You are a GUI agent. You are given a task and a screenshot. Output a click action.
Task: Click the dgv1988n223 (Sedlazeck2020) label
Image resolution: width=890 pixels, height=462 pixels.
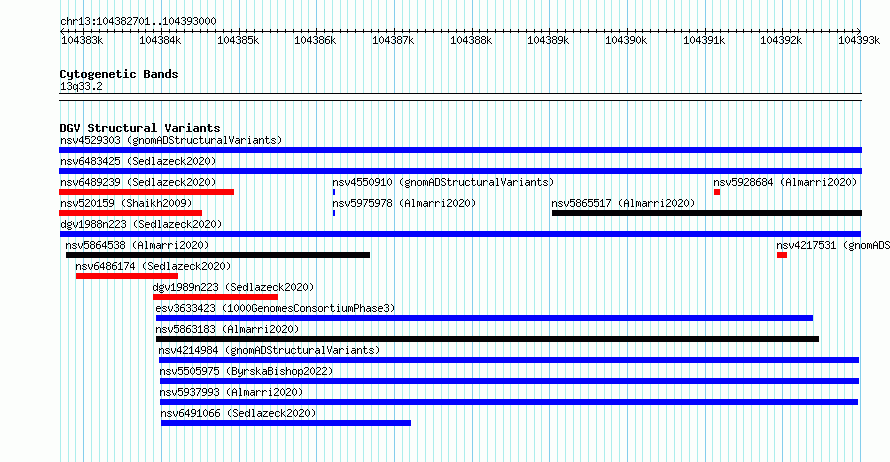click(141, 224)
